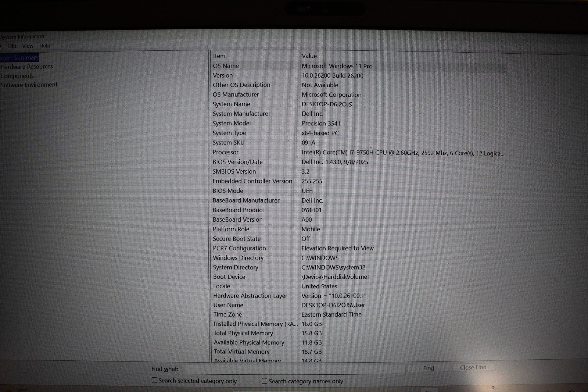Click the value Precision 3541
Viewport: 588px width, 392px height.
[321, 123]
